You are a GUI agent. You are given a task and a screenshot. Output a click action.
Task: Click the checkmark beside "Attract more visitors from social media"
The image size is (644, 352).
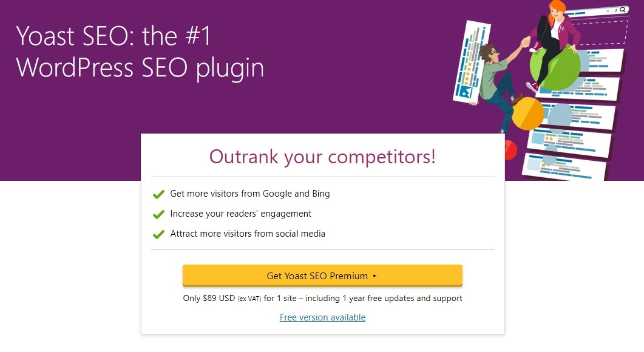coord(158,234)
